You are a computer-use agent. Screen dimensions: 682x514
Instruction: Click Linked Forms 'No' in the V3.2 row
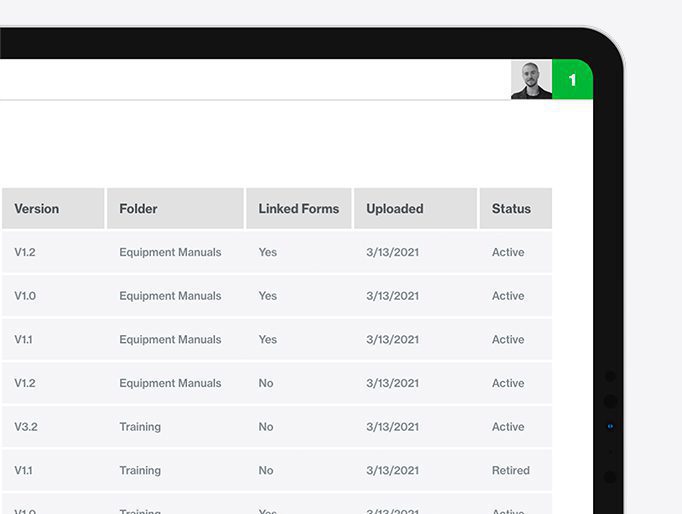(266, 427)
